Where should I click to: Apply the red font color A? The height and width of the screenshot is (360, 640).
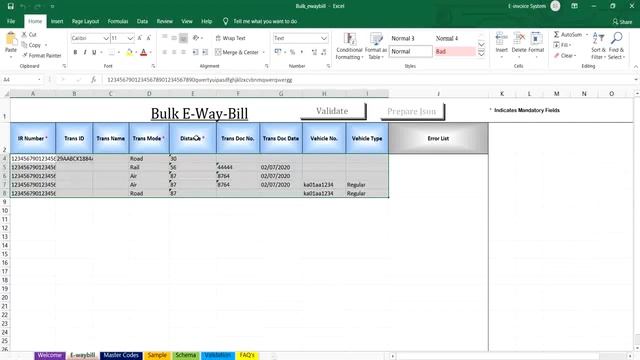(x=143, y=52)
